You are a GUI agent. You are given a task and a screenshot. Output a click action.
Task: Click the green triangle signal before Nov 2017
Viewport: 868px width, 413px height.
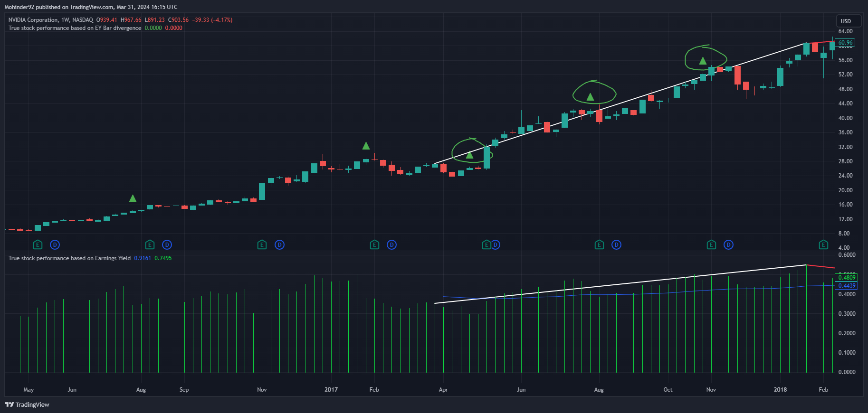tap(703, 61)
